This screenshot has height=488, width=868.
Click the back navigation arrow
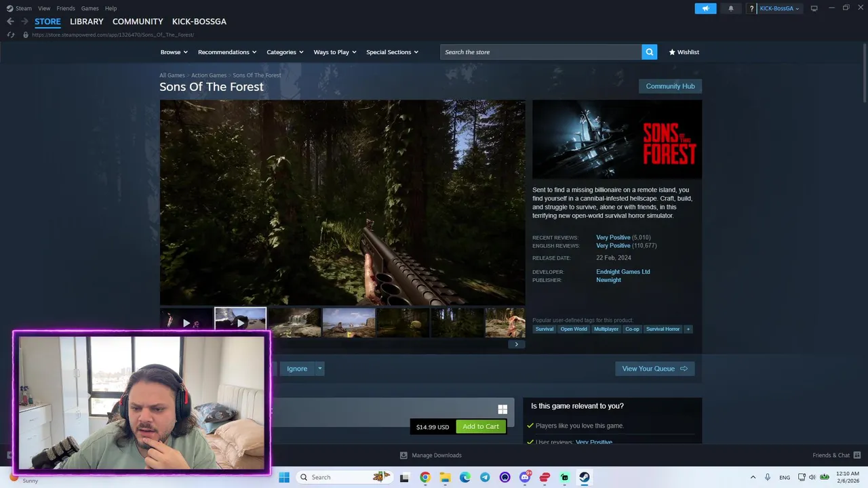(10, 22)
